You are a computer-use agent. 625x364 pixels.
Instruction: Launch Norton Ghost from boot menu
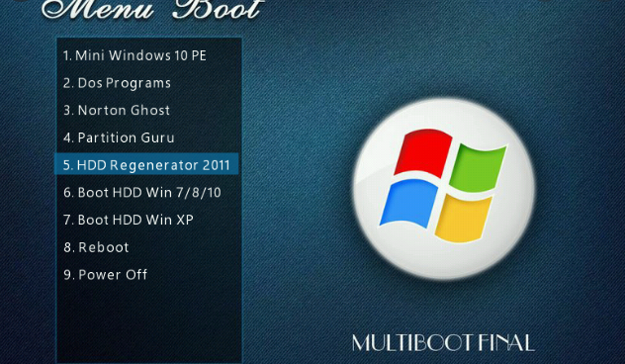point(117,110)
